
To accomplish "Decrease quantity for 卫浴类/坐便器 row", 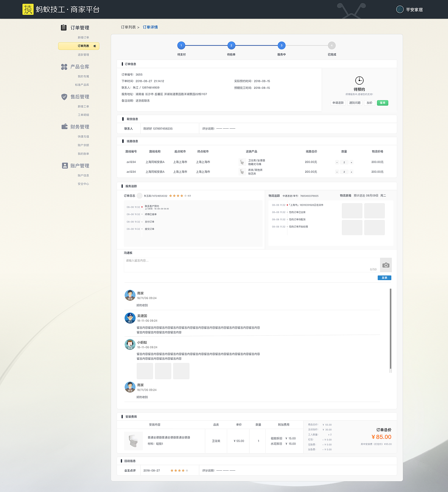I will click(337, 162).
